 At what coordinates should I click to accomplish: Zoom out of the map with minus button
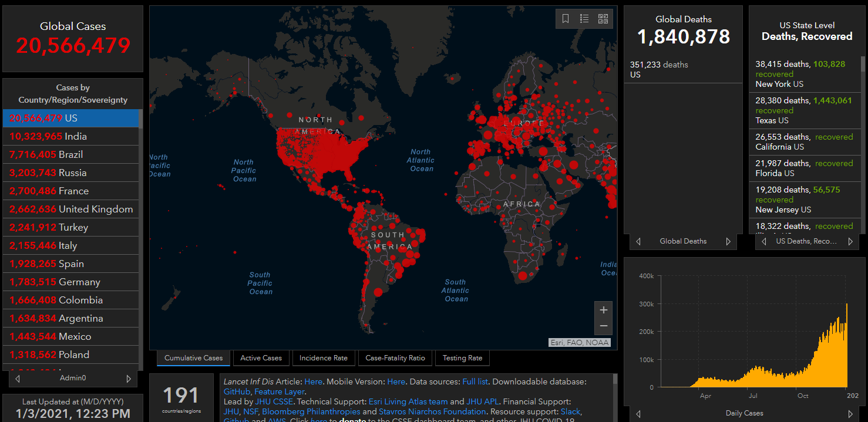click(x=603, y=326)
